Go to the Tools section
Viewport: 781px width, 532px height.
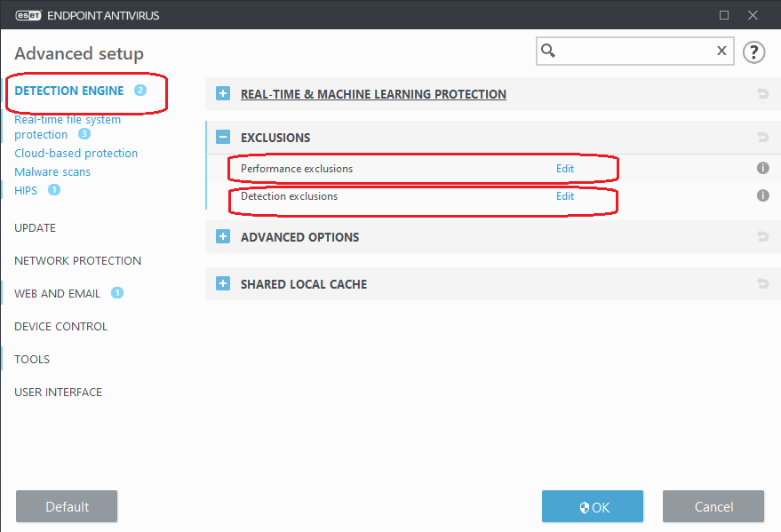(32, 360)
